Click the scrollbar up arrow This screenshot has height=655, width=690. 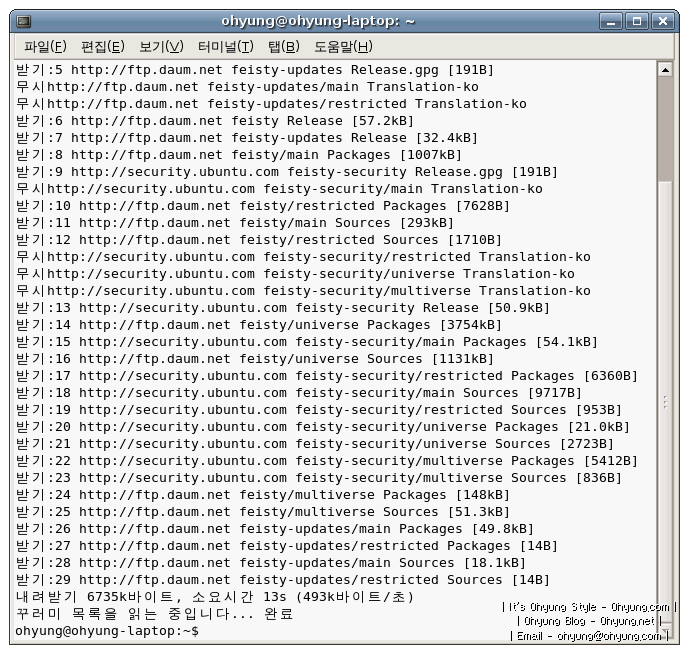coord(665,70)
